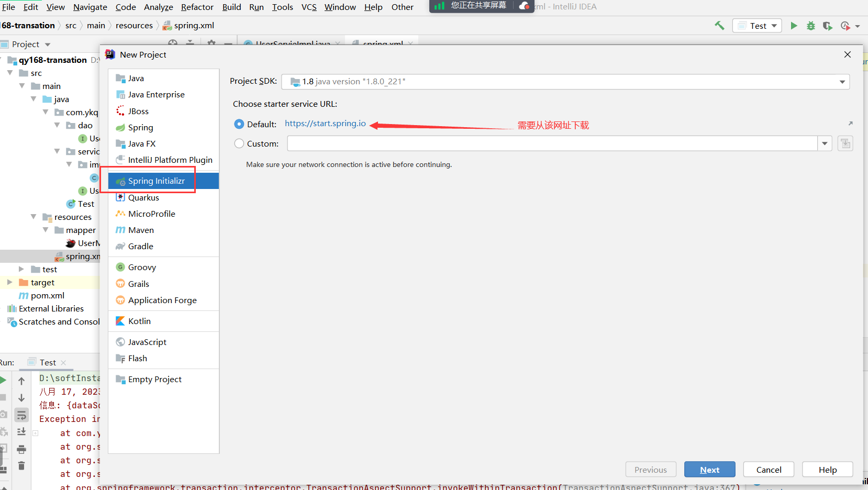This screenshot has width=868, height=490.
Task: Open the Build menu
Action: pos(231,7)
